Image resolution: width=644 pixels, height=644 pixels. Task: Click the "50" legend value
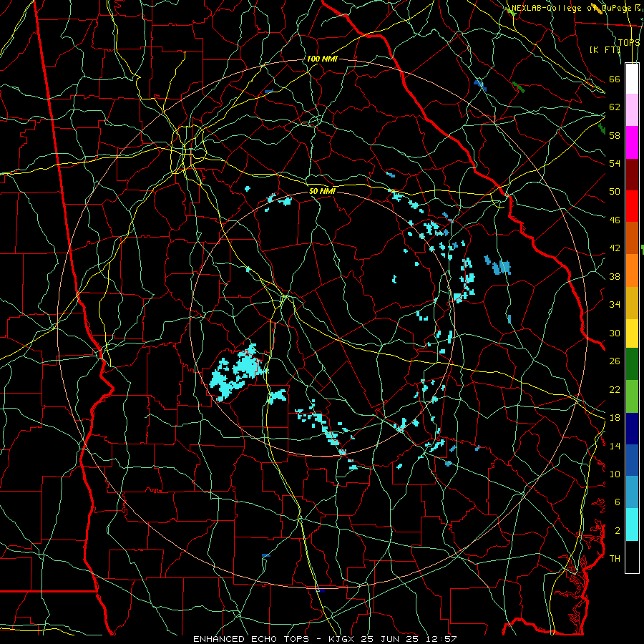point(615,192)
